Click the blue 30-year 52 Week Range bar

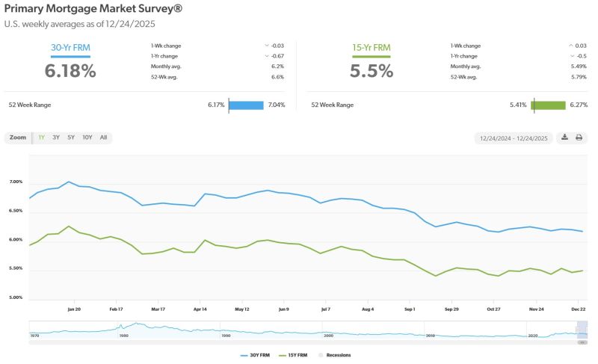tap(246, 105)
